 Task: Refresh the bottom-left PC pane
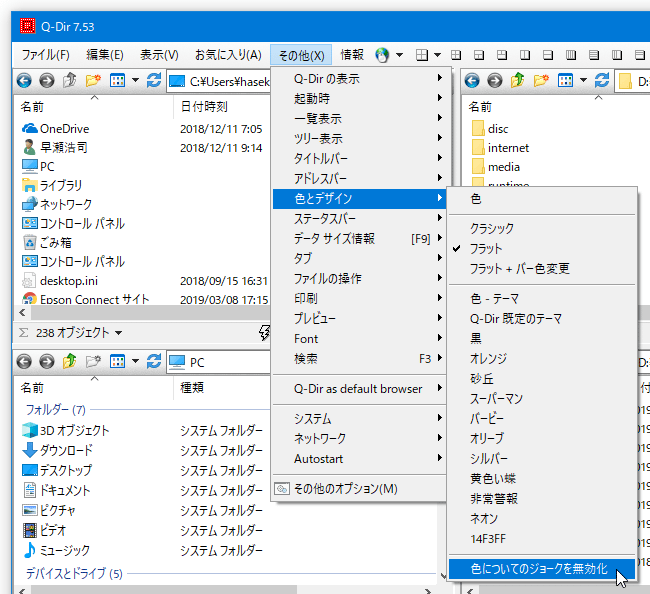(x=154, y=362)
